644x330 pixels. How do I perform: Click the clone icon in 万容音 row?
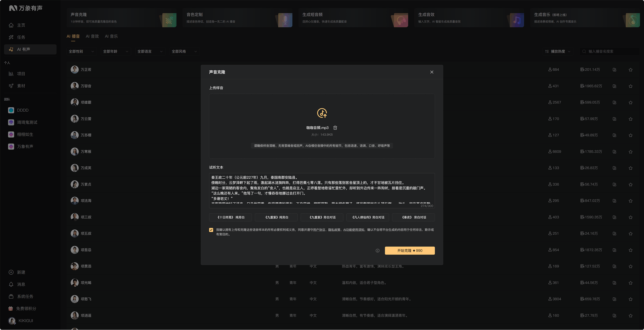(x=614, y=86)
